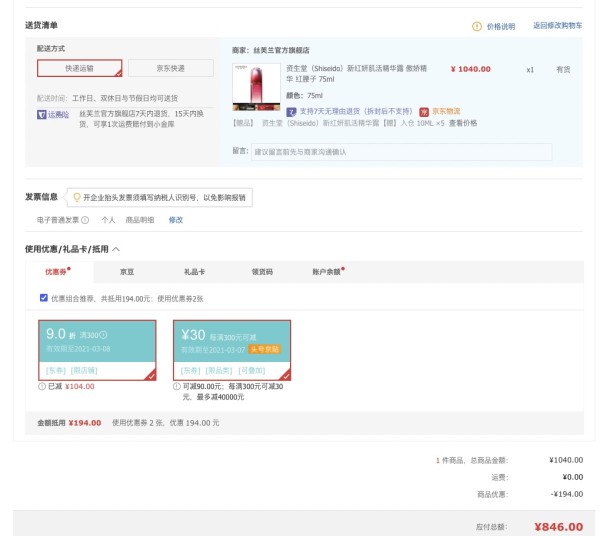The height and width of the screenshot is (536, 600).
Task: Click the invoice tip lightbulb icon
Action: point(77,197)
